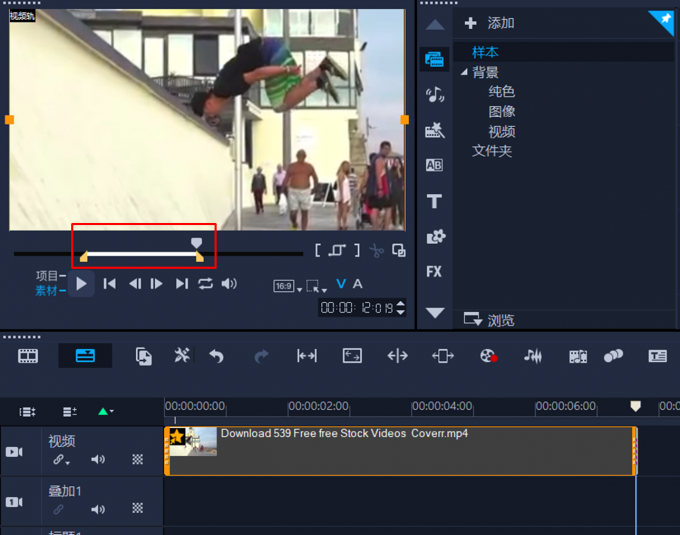Click the Enlarge preview window icon
The width and height of the screenshot is (680, 535).
(399, 250)
